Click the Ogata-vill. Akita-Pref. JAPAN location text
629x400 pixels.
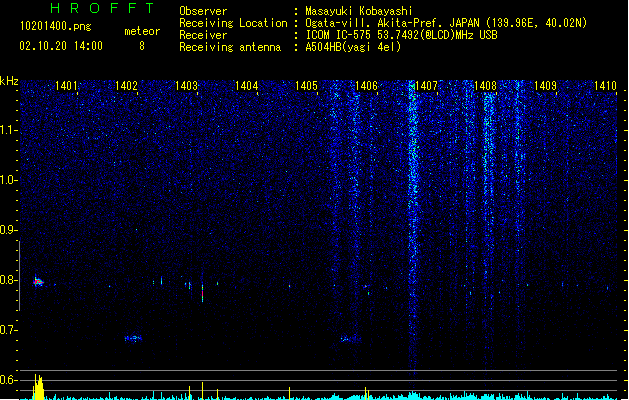coord(446,23)
